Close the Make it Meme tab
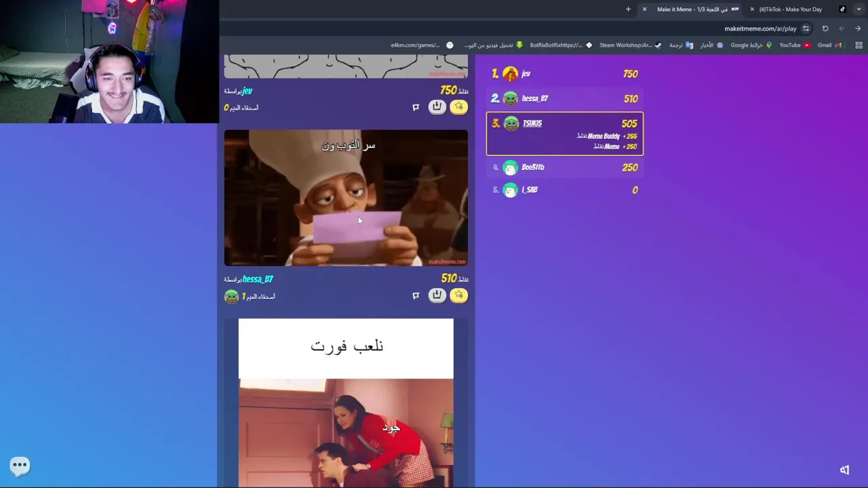Image resolution: width=868 pixels, height=488 pixels. [644, 9]
